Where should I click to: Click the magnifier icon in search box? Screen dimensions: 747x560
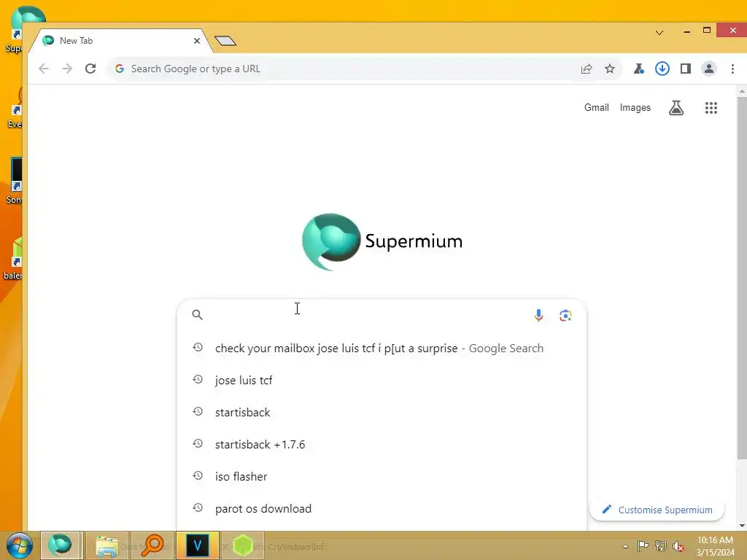tap(197, 315)
